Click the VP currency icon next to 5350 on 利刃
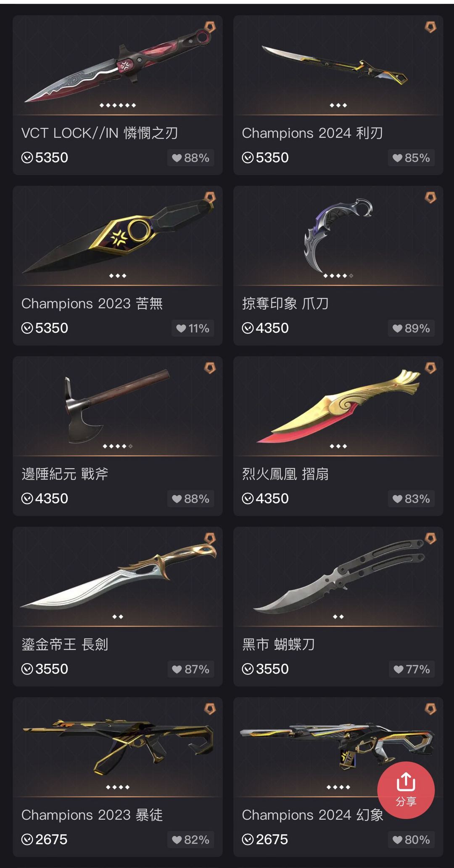Image resolution: width=454 pixels, height=868 pixels. point(248,158)
